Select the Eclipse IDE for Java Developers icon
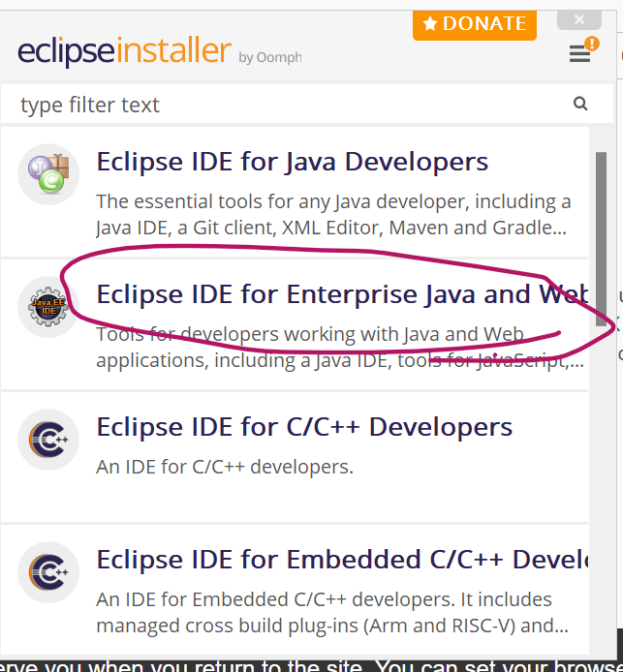 coord(48,174)
